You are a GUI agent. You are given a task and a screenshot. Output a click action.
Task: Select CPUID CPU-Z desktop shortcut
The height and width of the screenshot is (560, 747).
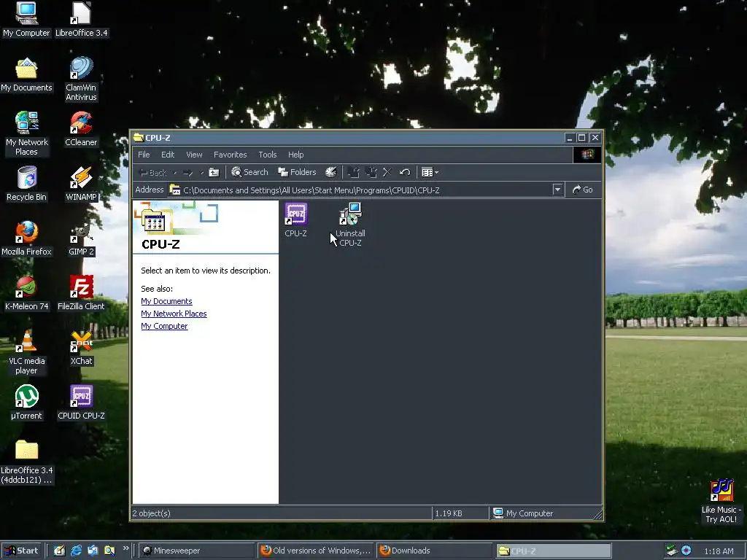pos(81,402)
